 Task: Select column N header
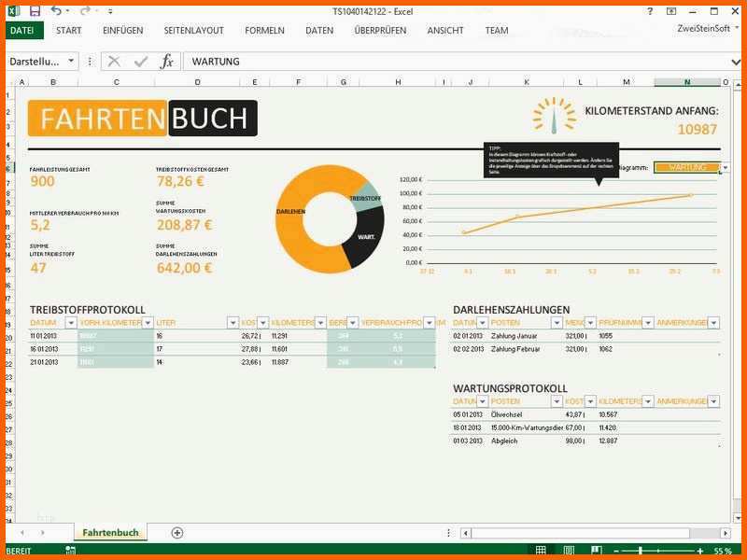click(x=687, y=82)
